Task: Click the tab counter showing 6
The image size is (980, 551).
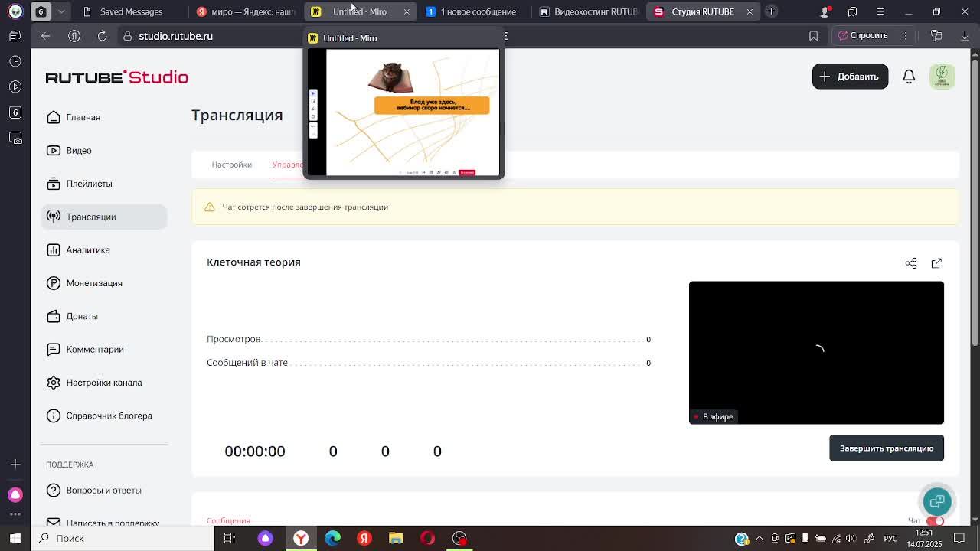Action: point(41,11)
